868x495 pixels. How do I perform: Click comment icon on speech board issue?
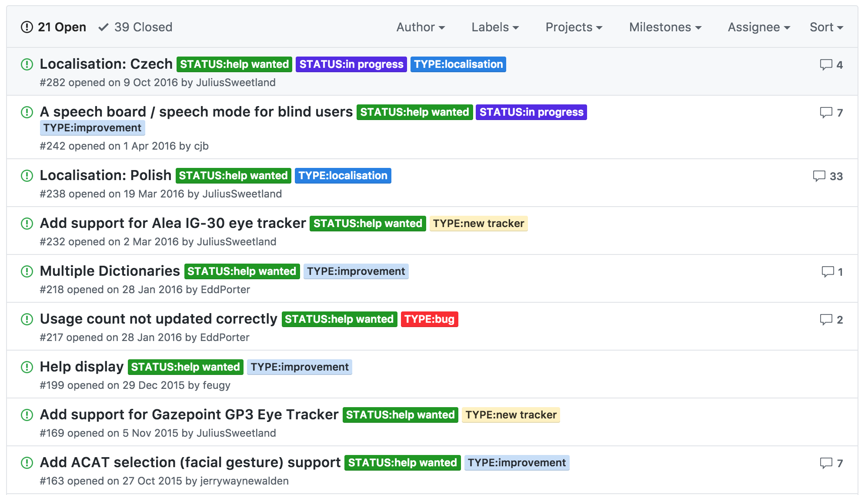(825, 113)
